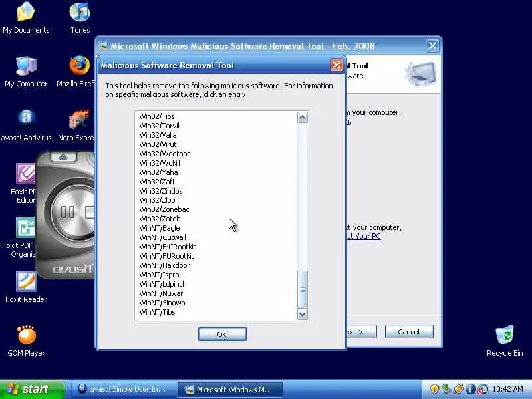Click the eject button on the avast! player

tap(63, 156)
